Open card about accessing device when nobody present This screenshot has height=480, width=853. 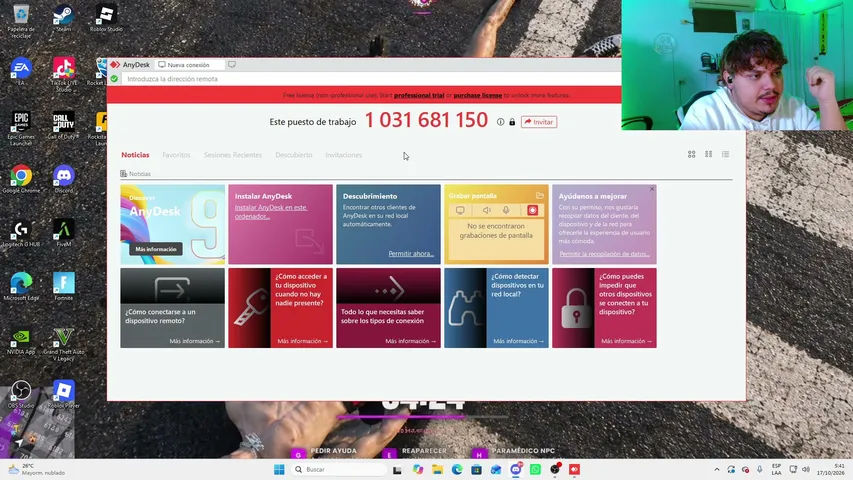[280, 308]
